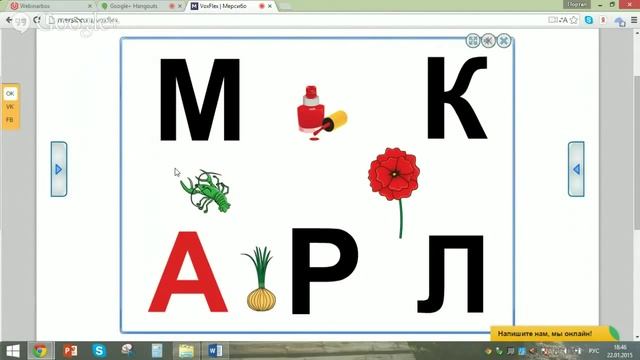
Task: Share via FB social button
Action: click(x=10, y=120)
